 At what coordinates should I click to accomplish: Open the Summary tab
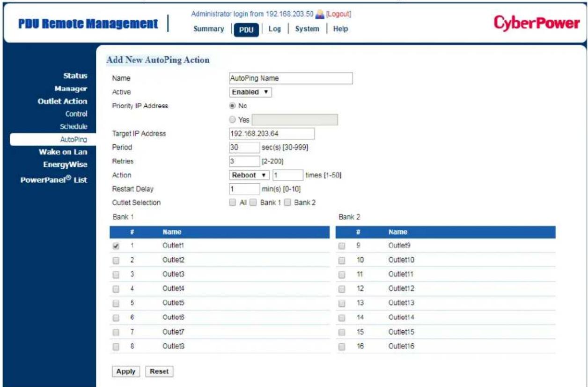click(209, 29)
